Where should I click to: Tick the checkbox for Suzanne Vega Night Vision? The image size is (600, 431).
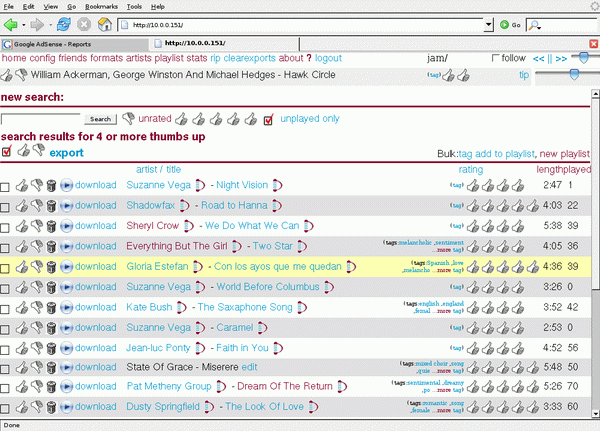[5, 187]
